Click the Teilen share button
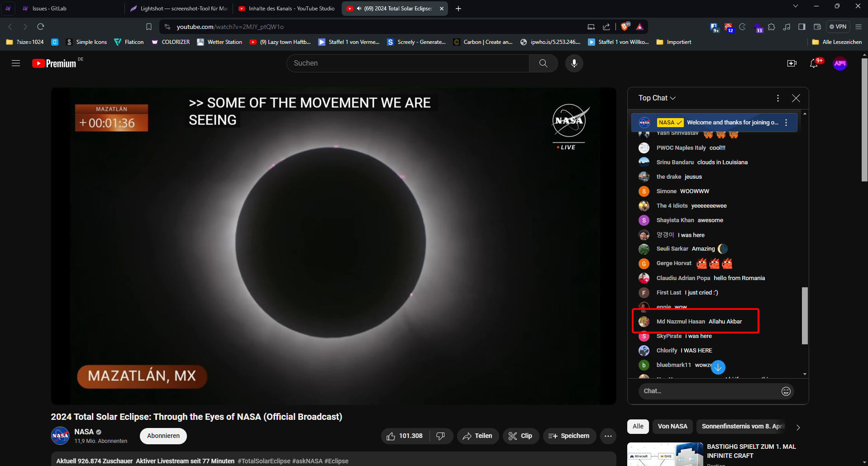This screenshot has height=466, width=868. 477,436
